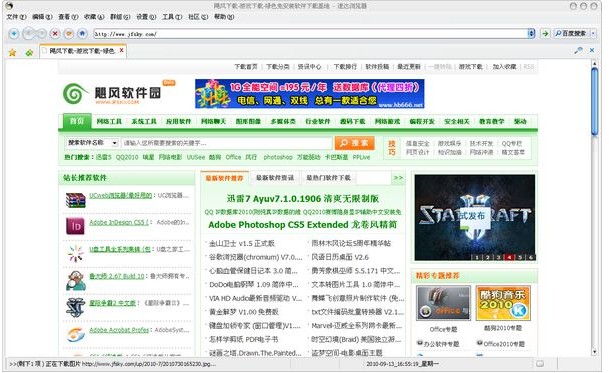The height and width of the screenshot is (373, 609).
Task: Open the 帮助 menu
Action: click(x=224, y=17)
